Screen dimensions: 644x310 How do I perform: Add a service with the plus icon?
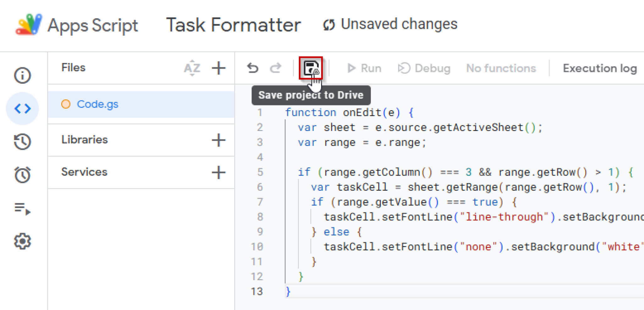[219, 172]
